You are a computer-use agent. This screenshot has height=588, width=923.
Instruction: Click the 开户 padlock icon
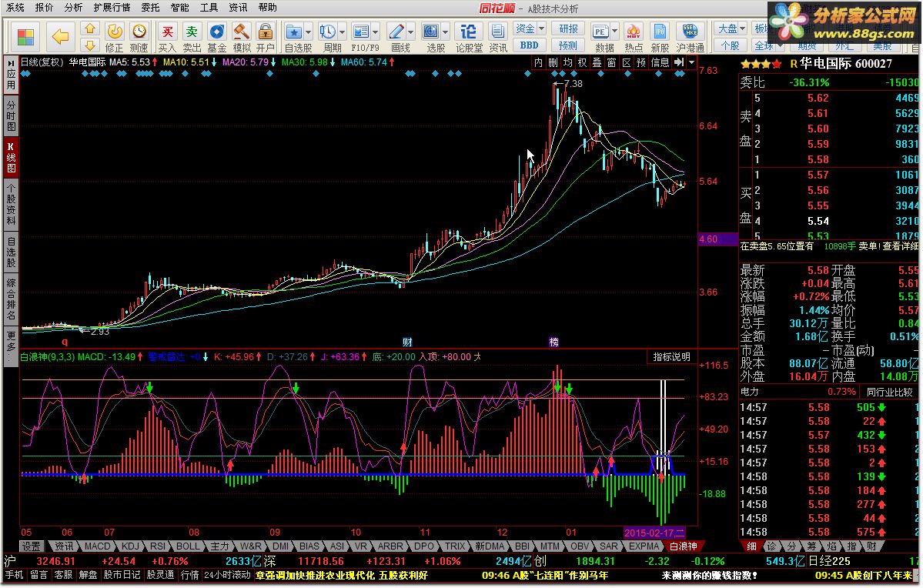click(266, 32)
